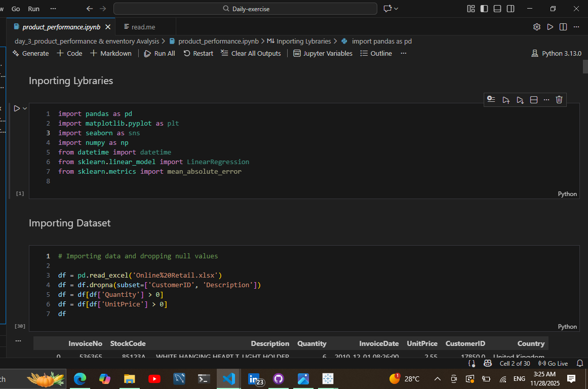
Task: Open the Run menu
Action: pyautogui.click(x=33, y=9)
